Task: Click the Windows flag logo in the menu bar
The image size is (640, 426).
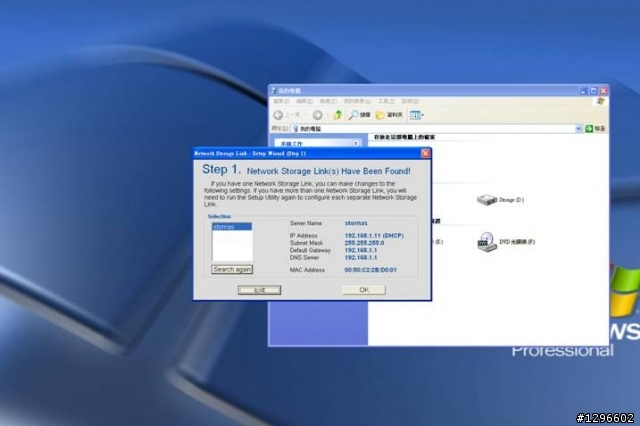Action: [x=600, y=101]
